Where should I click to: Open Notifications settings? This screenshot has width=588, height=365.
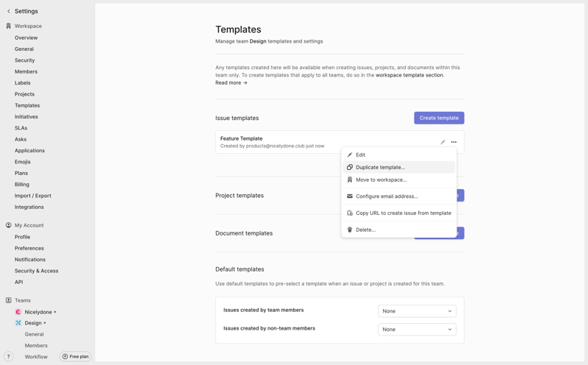tap(30, 260)
